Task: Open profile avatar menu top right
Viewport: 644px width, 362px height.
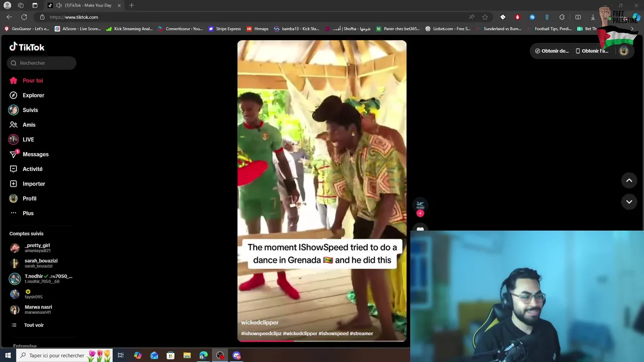Action: coord(624,51)
